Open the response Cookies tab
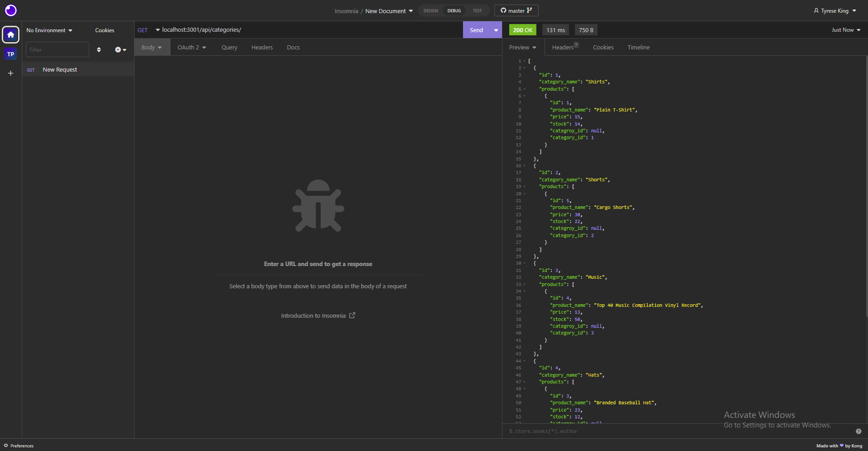The width and height of the screenshot is (868, 451). pos(603,47)
